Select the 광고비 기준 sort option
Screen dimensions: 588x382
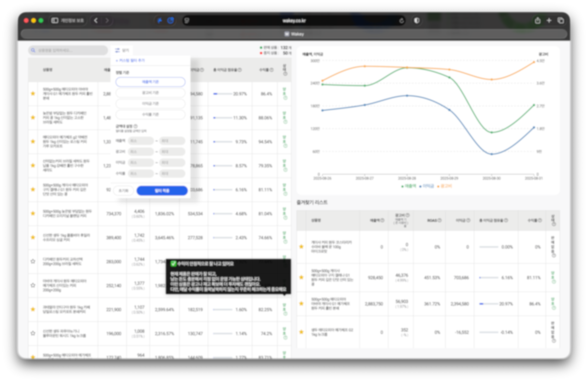click(150, 93)
